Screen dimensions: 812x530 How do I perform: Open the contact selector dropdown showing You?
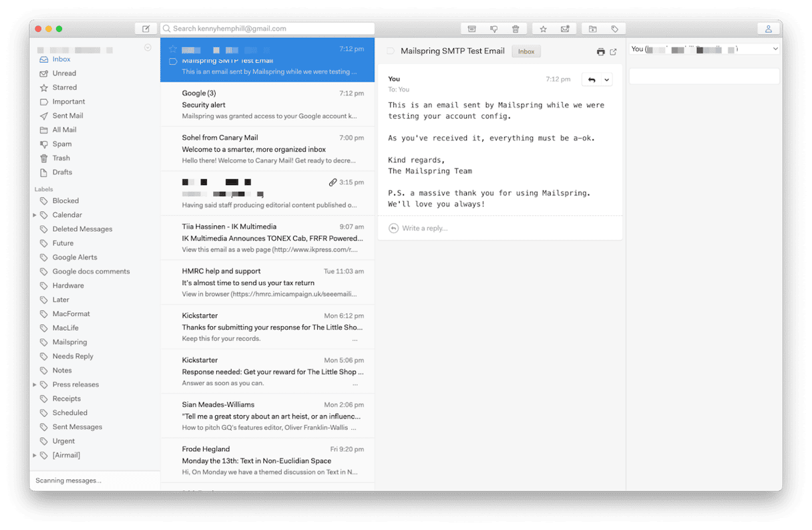point(704,49)
